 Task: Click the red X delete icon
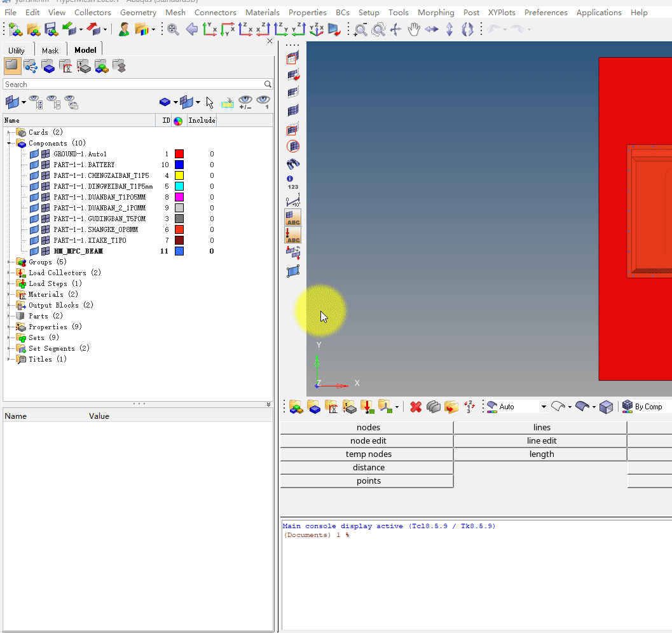point(416,407)
